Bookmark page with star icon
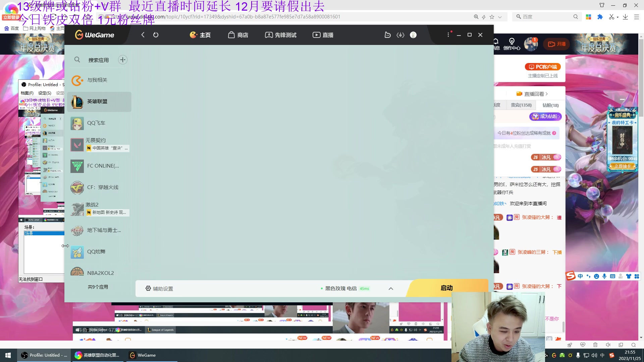The height and width of the screenshot is (362, 644). [x=492, y=17]
